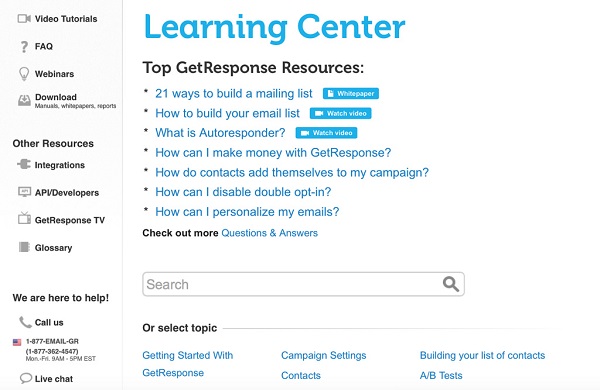Click the API/Developers monitor icon
This screenshot has height=390, width=600.
pos(24,192)
